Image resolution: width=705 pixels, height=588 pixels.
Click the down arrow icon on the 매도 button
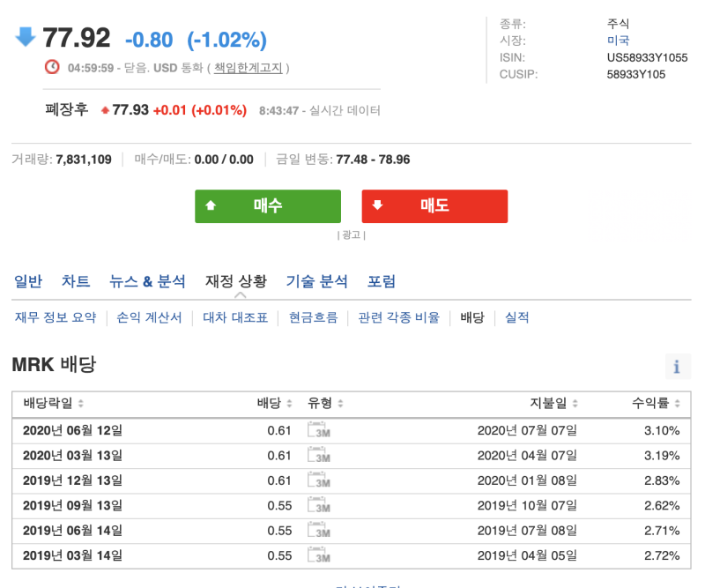(377, 205)
